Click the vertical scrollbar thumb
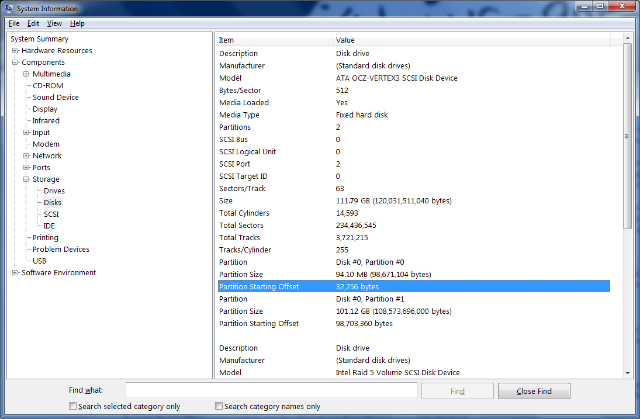Image resolution: width=640 pixels, height=419 pixels. coord(627,136)
